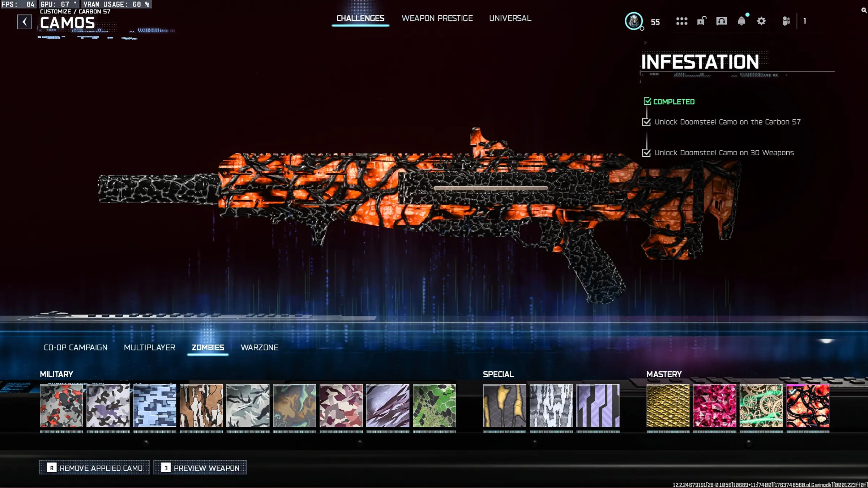
Task: Click the unlocked padlock icon
Action: [x=702, y=21]
